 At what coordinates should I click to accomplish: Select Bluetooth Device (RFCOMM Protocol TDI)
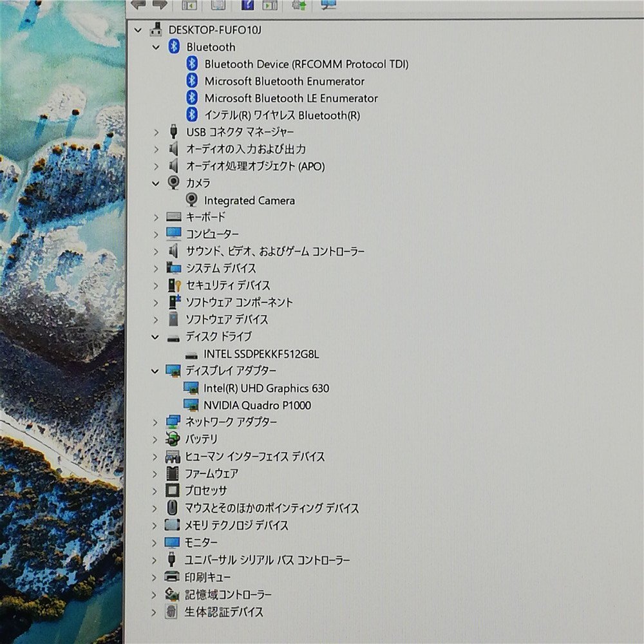pyautogui.click(x=307, y=64)
